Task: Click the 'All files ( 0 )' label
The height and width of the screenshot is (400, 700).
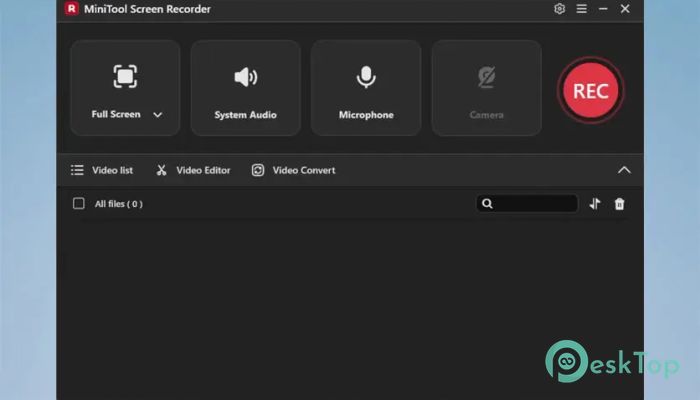Action: [x=119, y=204]
